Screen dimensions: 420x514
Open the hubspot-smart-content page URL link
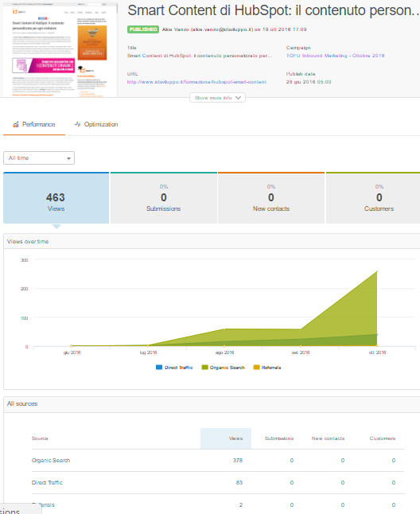(x=196, y=82)
